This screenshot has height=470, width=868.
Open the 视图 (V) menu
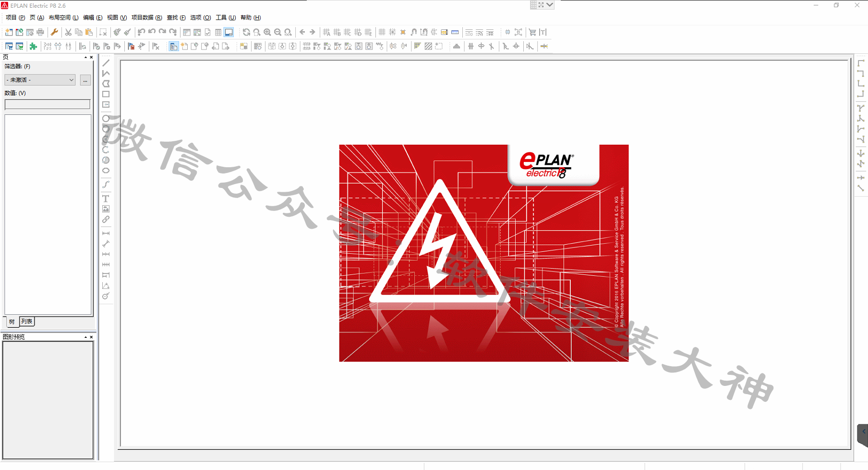117,18
